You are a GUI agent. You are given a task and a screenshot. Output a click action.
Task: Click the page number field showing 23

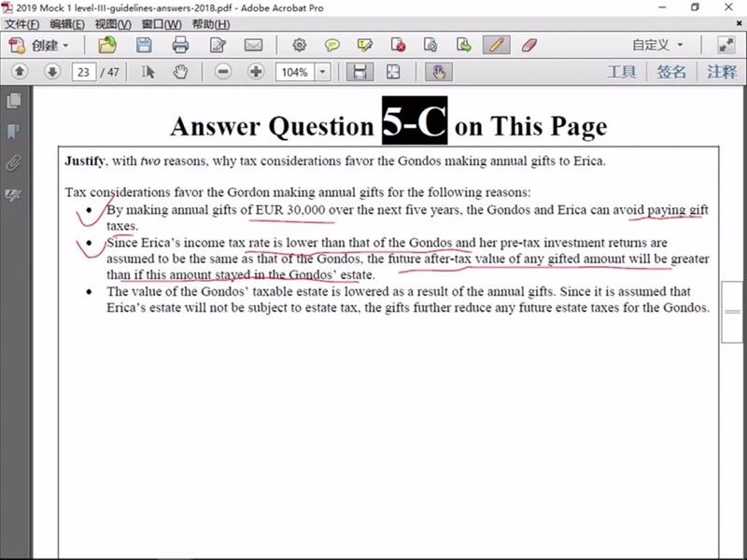click(x=84, y=72)
